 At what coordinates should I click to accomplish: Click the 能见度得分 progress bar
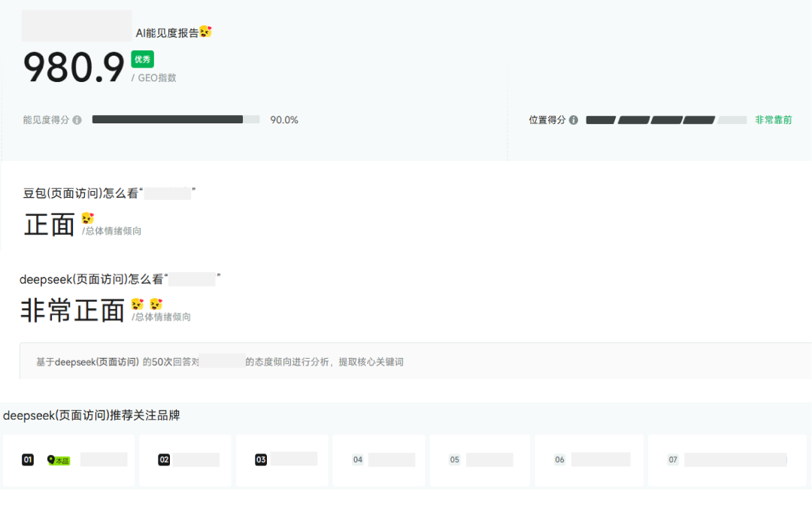point(175,120)
